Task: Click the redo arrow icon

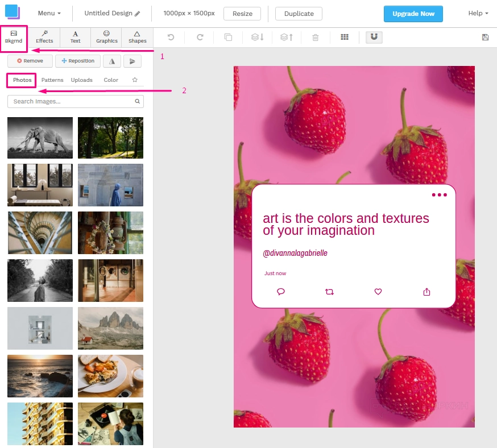Action: click(200, 38)
